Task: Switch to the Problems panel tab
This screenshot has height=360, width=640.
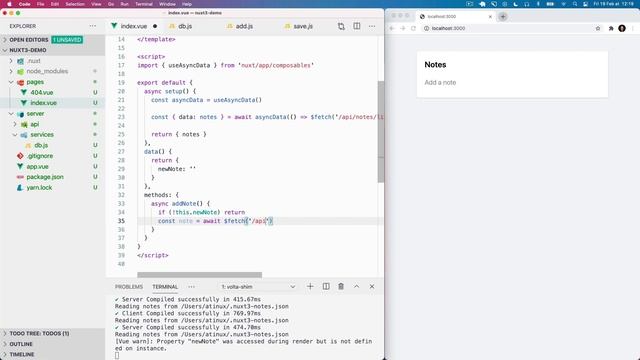Action: point(129,287)
